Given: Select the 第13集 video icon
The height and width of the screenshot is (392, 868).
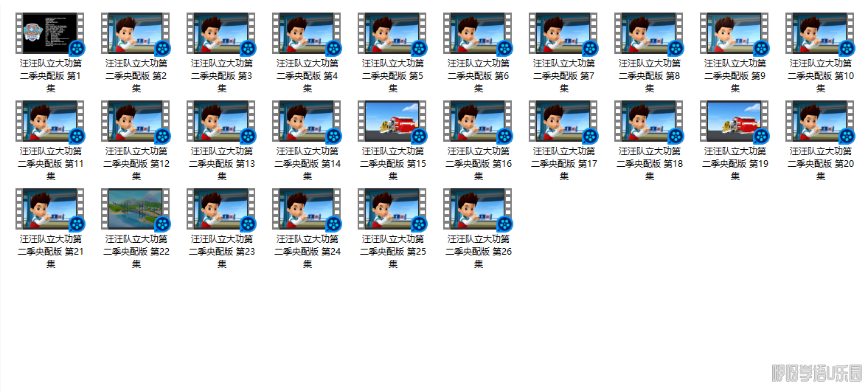Looking at the screenshot, I should (221, 122).
